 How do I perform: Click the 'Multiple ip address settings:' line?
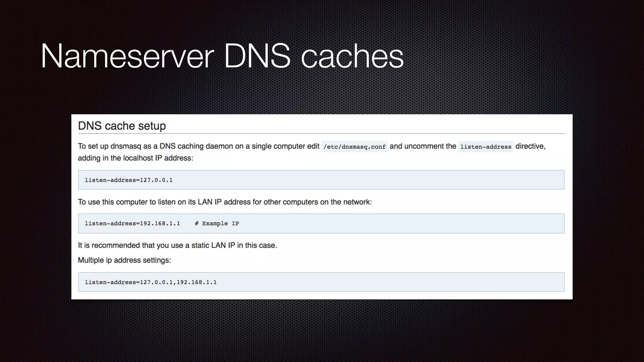[x=125, y=260]
